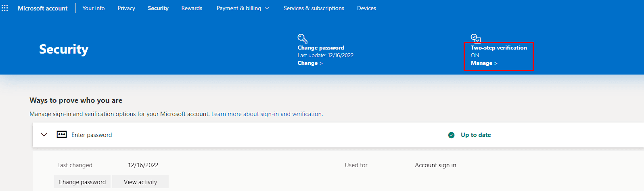Click the Used for label
Viewport: 644px width, 191px height.
coord(356,165)
